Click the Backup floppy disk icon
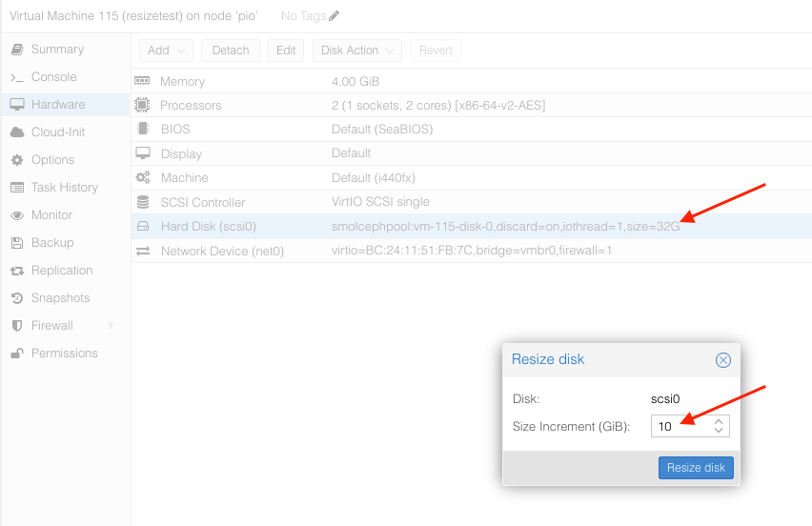The width and height of the screenshot is (812, 526). (17, 243)
